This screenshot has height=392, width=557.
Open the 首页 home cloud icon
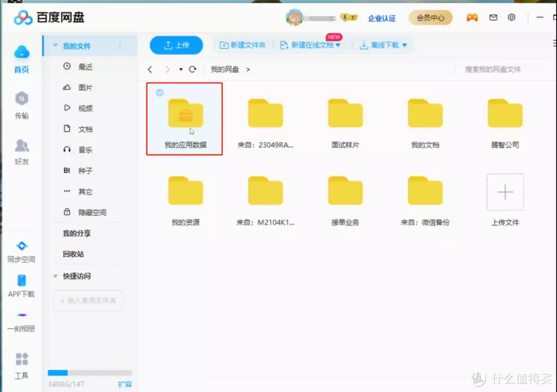click(22, 53)
